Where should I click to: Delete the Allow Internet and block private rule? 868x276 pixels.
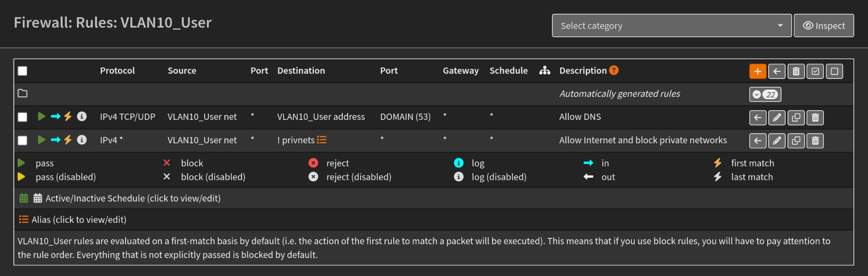815,141
